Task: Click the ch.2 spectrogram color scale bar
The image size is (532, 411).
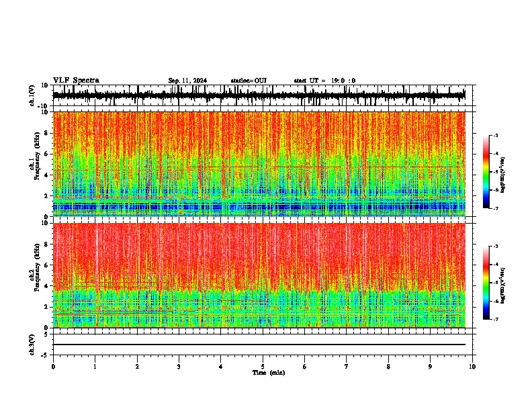Action: (486, 283)
